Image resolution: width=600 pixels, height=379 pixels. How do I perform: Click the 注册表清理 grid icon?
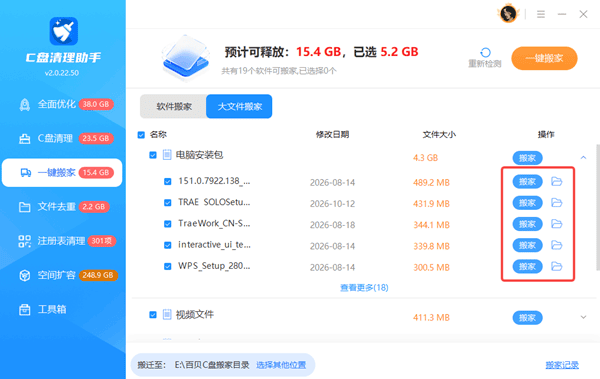(x=25, y=241)
